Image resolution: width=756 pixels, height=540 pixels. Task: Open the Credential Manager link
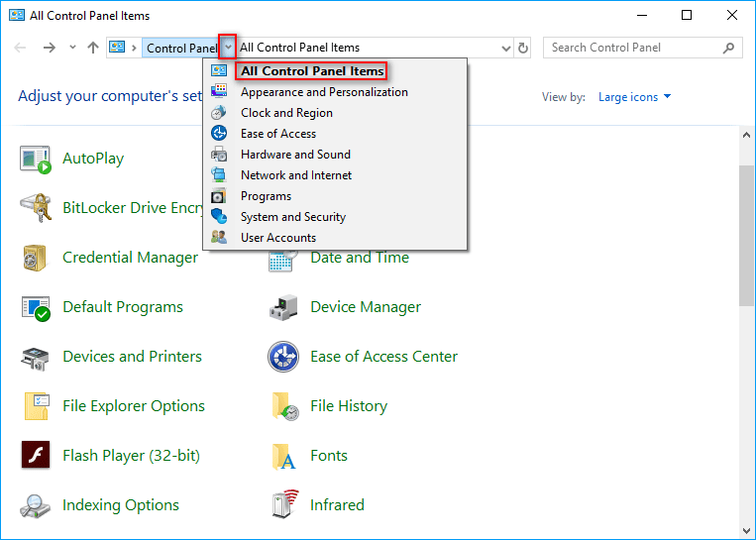click(130, 258)
